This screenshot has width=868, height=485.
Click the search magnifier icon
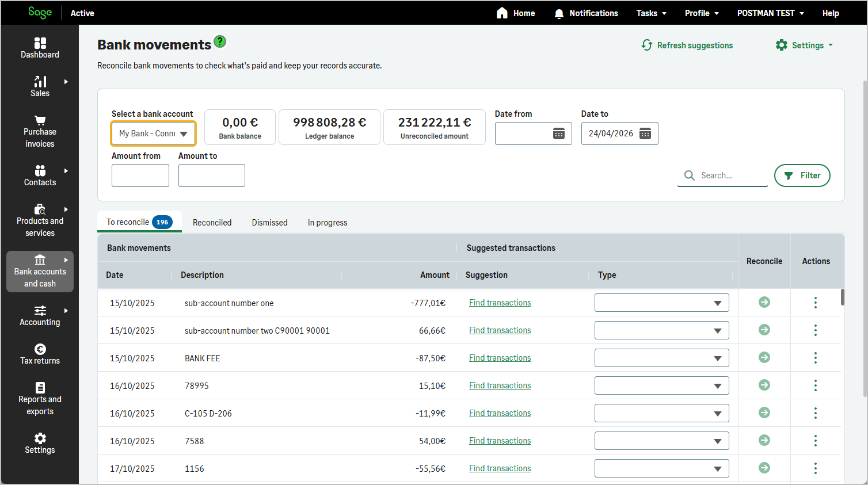click(x=689, y=175)
